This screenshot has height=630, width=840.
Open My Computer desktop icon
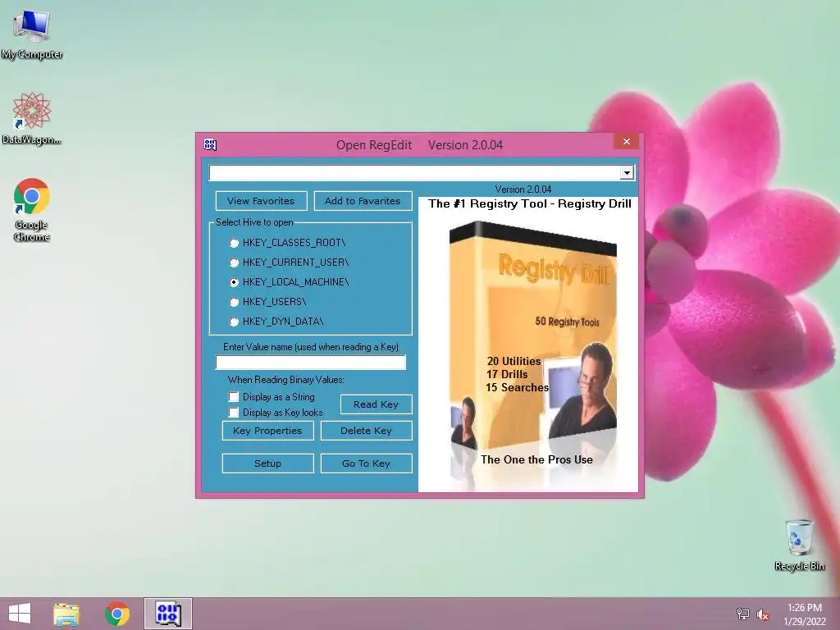32,34
